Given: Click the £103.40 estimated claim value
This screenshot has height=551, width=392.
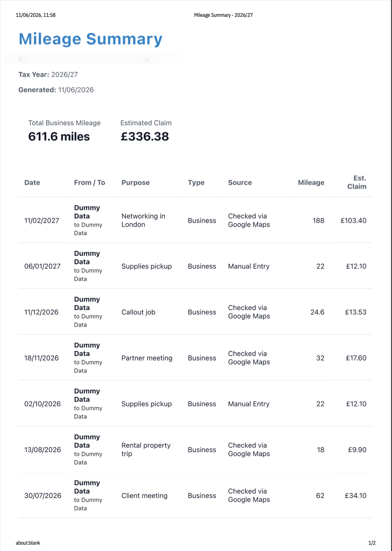Looking at the screenshot, I should (353, 221).
